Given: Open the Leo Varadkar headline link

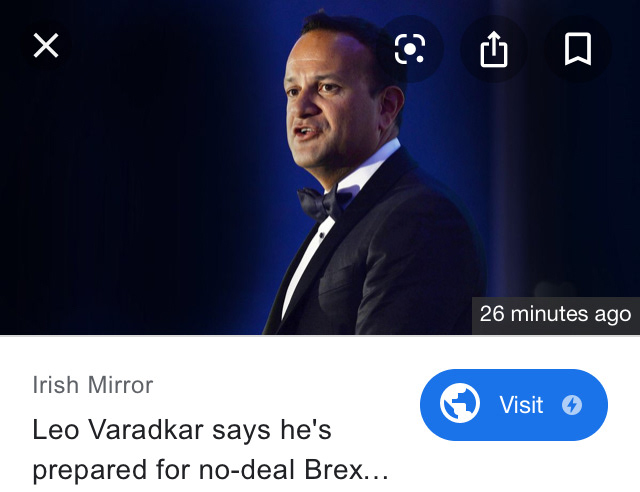Looking at the screenshot, I should (180, 430).
